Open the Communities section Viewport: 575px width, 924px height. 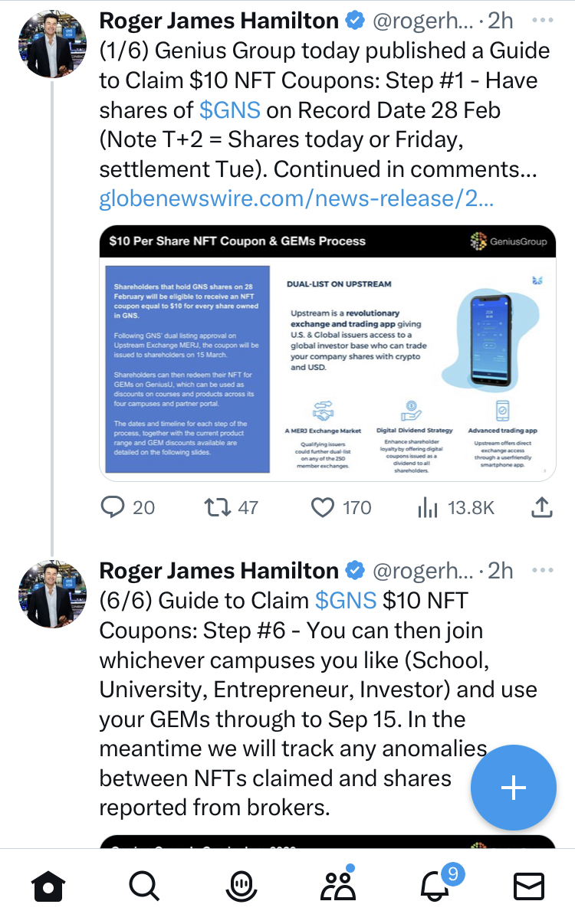(x=339, y=886)
